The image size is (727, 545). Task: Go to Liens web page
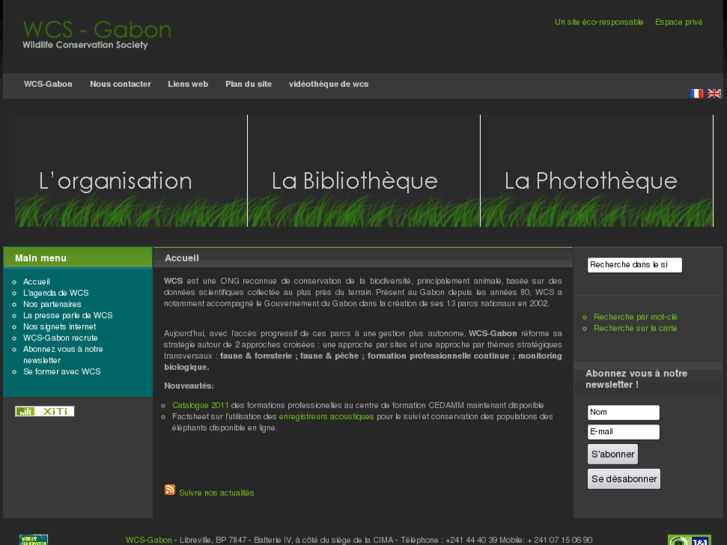188,84
